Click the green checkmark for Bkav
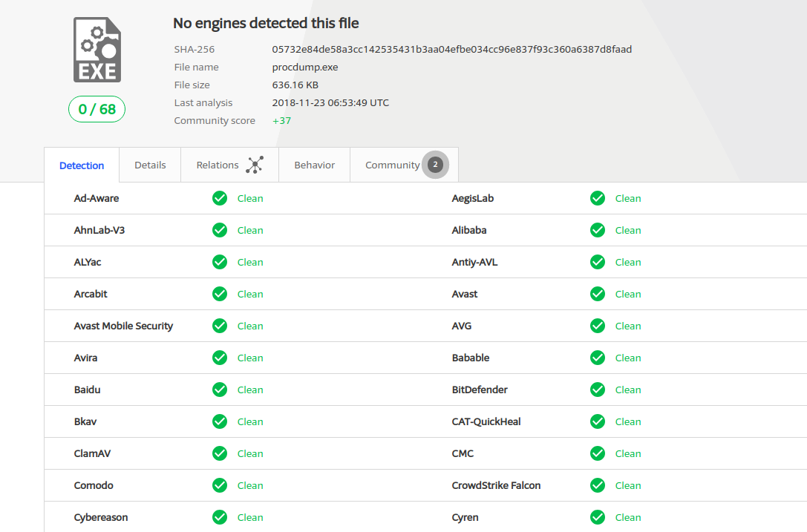This screenshot has width=807, height=532. click(x=220, y=421)
